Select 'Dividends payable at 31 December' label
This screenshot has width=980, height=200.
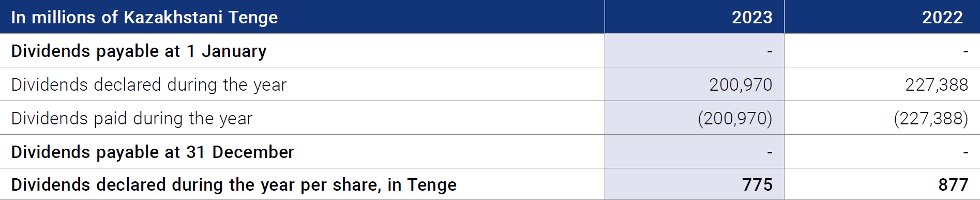click(153, 152)
